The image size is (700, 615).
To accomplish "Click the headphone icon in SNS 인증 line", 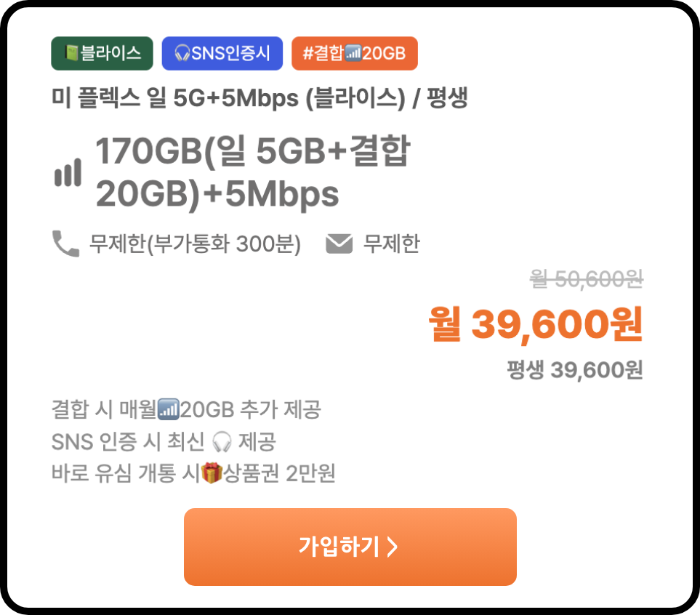I will click(x=222, y=442).
